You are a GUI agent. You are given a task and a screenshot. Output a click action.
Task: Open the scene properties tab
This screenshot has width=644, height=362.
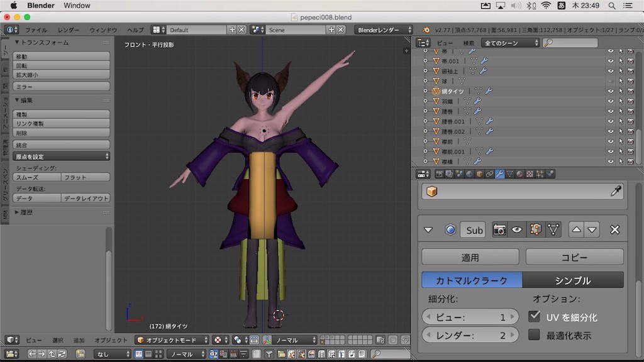coord(460,174)
